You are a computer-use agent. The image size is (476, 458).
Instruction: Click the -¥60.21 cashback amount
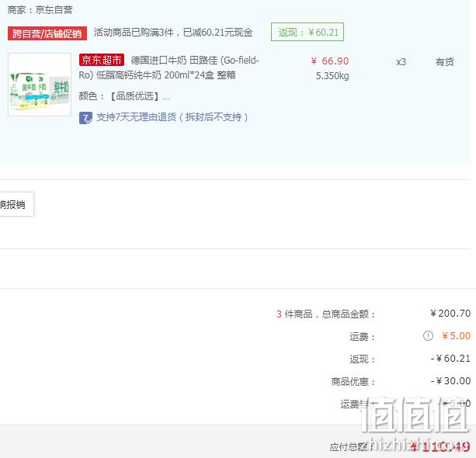[450, 359]
